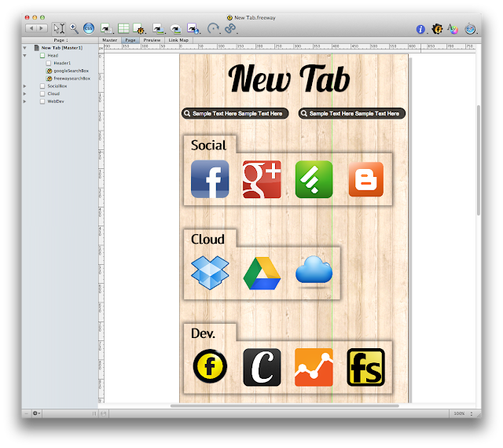503x448 pixels.
Task: Select the black C app icon
Action: coord(262,367)
